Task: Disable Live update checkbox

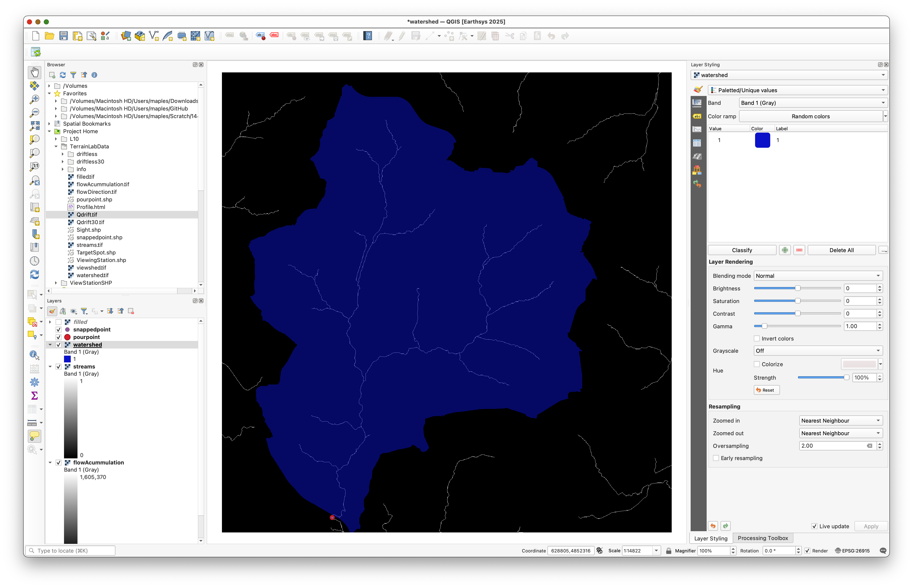Action: coord(814,526)
